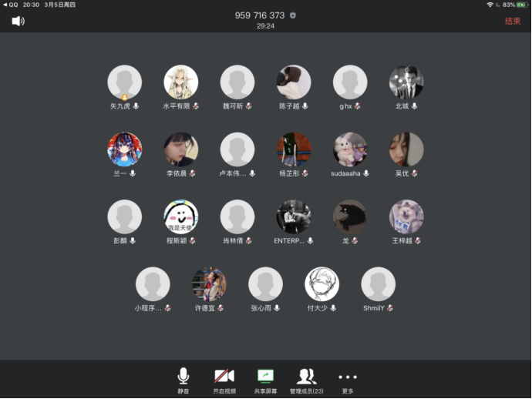
Task: Tap the microphone icon beside 付大少
Action: pos(334,308)
